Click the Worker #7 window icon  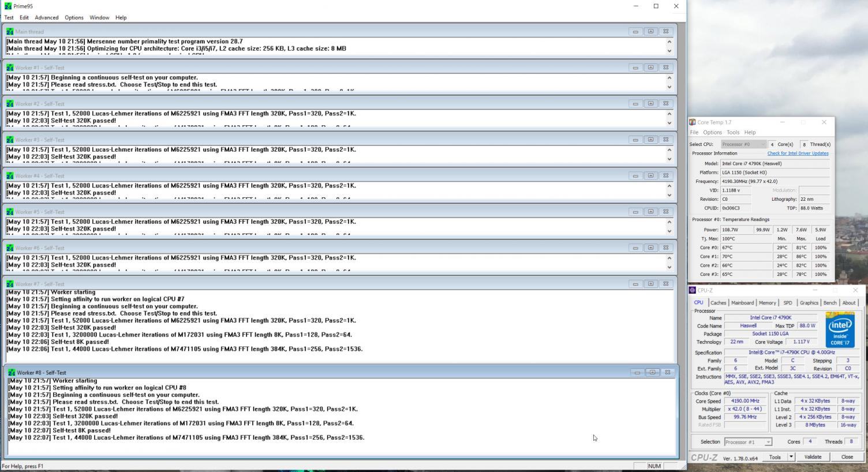click(10, 284)
